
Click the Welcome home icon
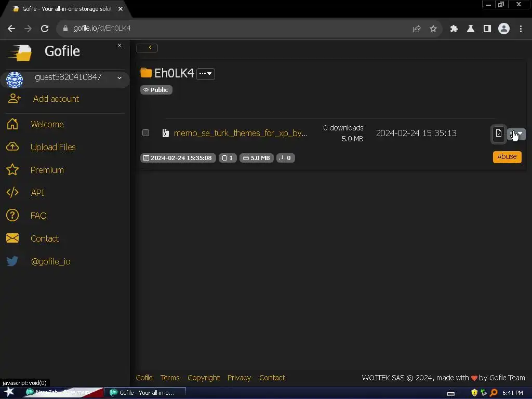point(12,124)
